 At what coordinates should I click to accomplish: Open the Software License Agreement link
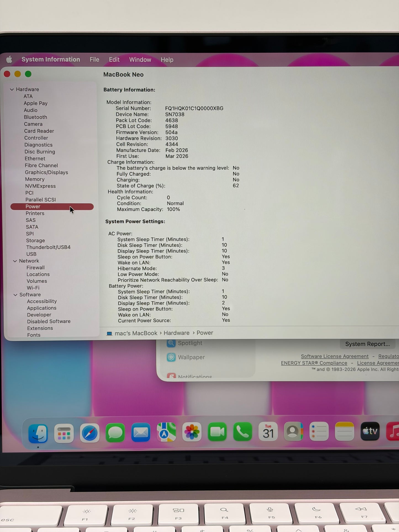pos(335,356)
